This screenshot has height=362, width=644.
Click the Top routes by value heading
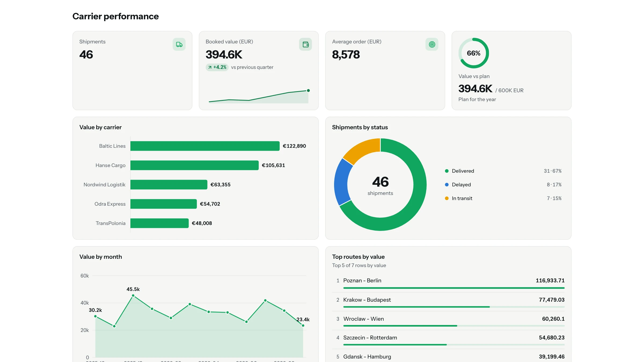358,257
